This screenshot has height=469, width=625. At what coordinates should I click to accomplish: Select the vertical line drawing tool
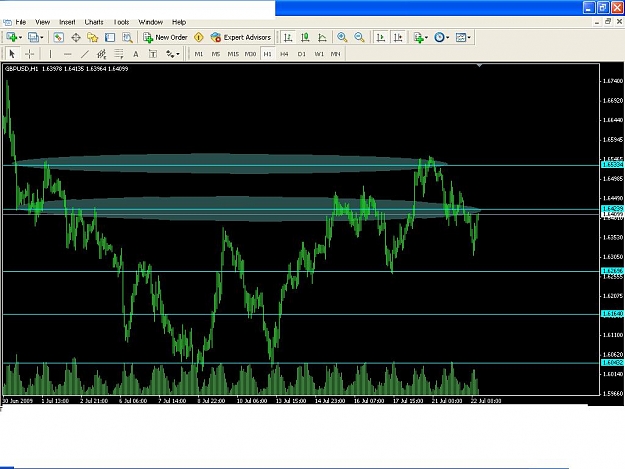50,54
